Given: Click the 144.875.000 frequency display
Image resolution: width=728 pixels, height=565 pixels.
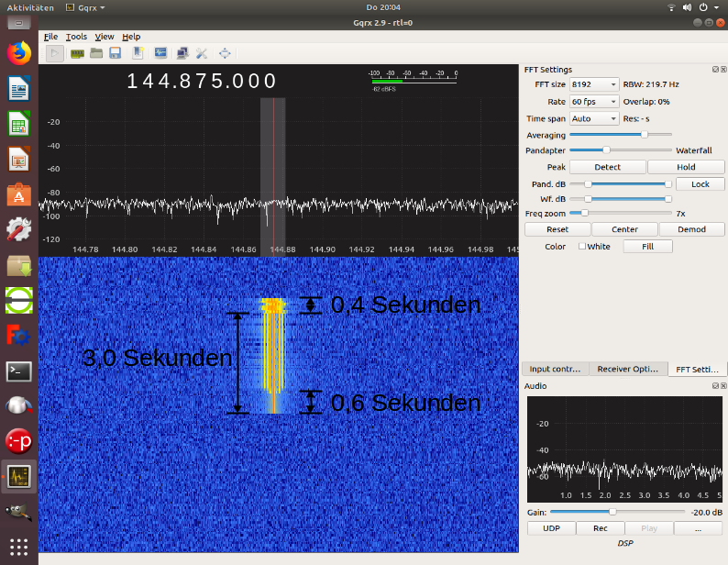Looking at the screenshot, I should point(202,81).
